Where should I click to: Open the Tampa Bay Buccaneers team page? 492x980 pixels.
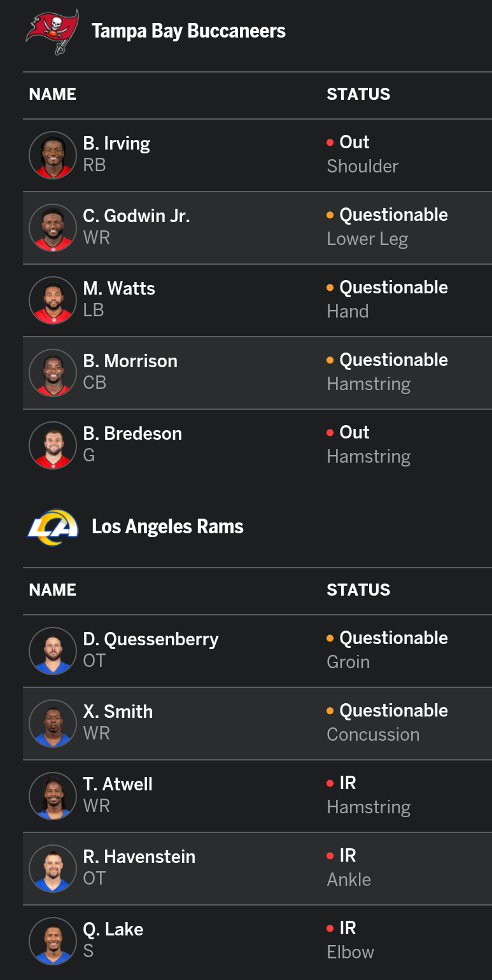pyautogui.click(x=188, y=31)
